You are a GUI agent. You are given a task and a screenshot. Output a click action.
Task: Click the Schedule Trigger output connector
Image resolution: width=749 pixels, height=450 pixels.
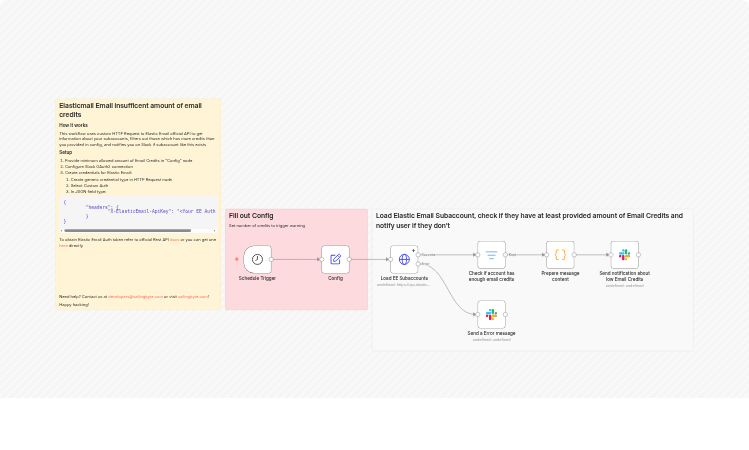point(271,259)
